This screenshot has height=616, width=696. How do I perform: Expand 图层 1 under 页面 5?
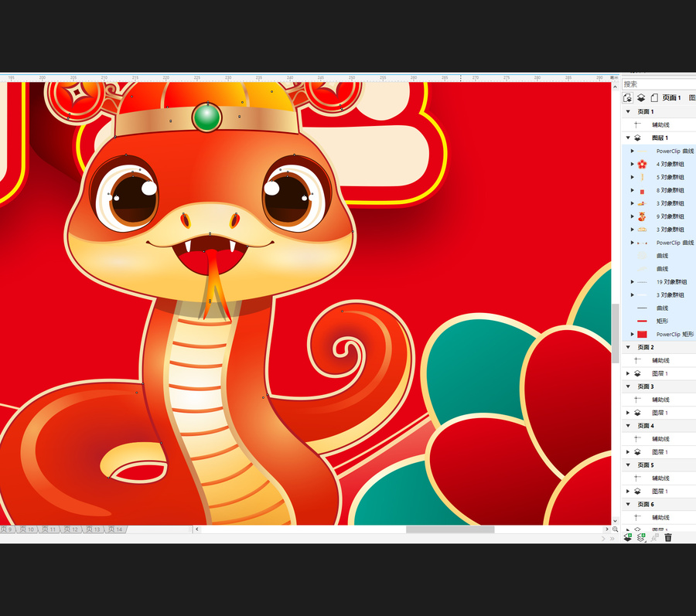(x=628, y=492)
